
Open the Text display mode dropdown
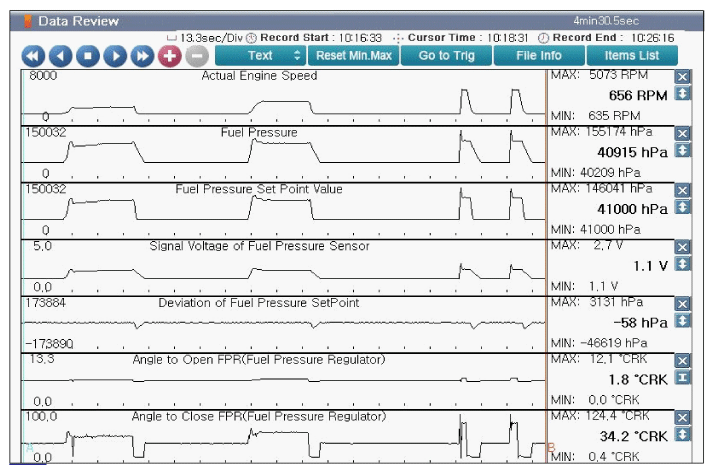point(259,55)
